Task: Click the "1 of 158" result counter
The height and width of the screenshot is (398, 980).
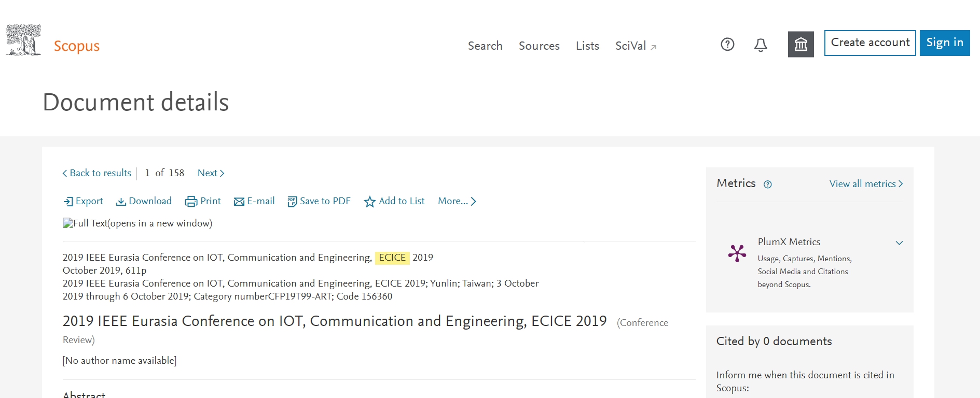Action: click(164, 173)
